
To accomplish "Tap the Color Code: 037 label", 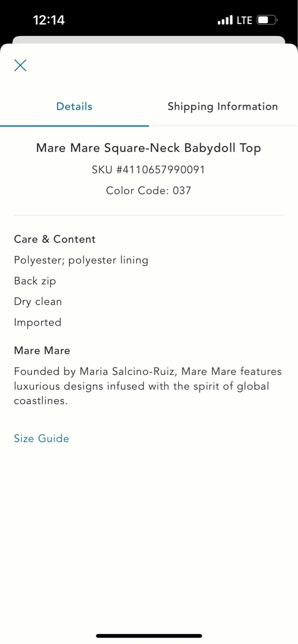I will (149, 191).
